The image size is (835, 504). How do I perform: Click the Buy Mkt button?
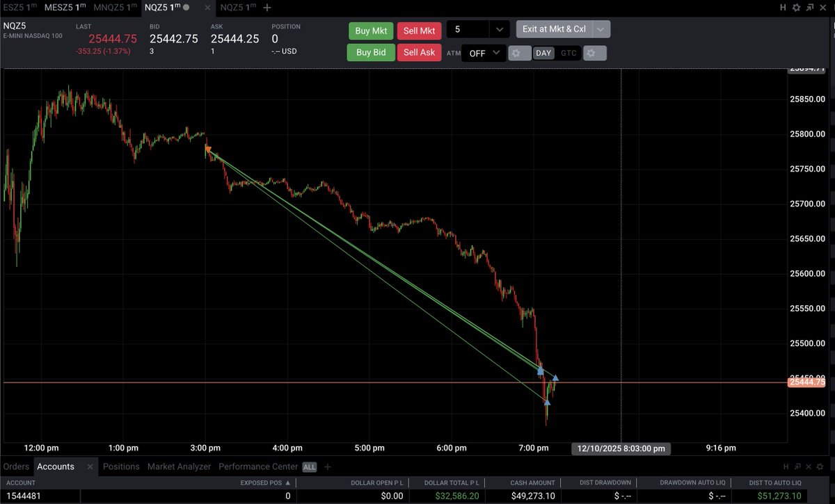(x=370, y=31)
